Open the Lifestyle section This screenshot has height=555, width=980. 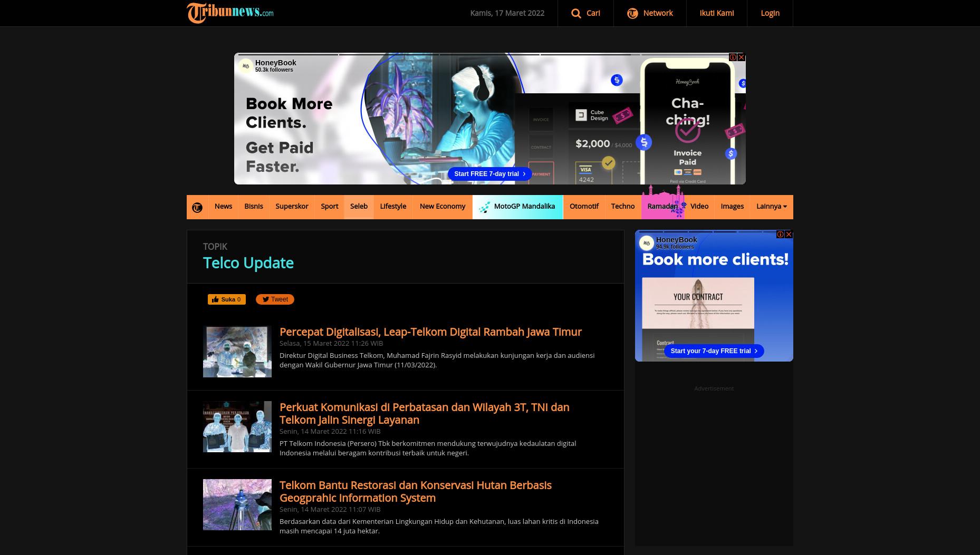(x=393, y=206)
